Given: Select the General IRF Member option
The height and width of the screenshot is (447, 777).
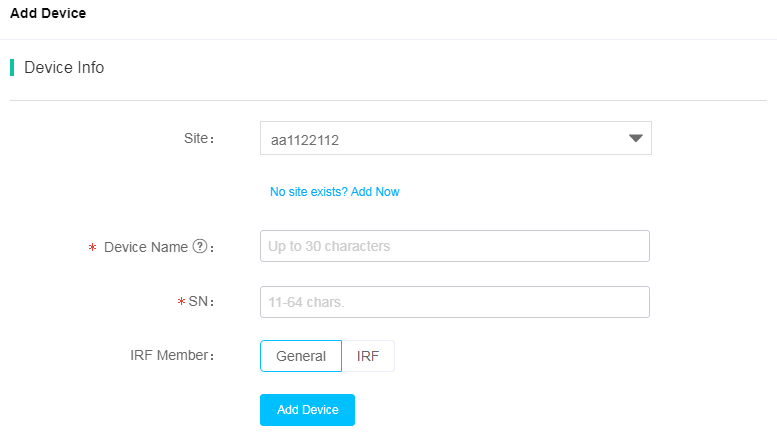Looking at the screenshot, I should click(x=301, y=356).
